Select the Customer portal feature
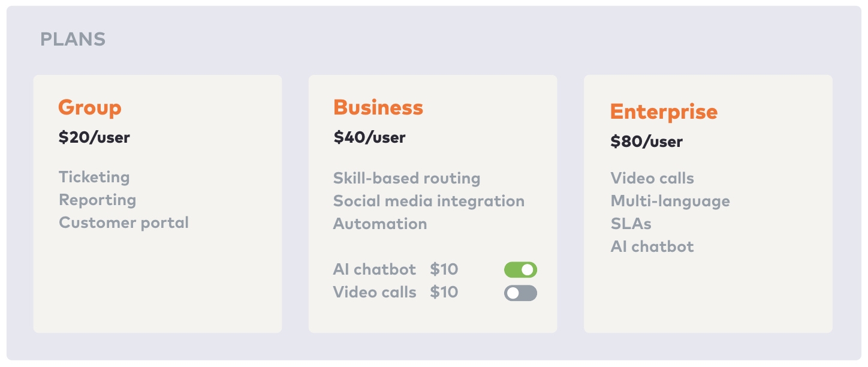The width and height of the screenshot is (868, 367). click(x=123, y=222)
